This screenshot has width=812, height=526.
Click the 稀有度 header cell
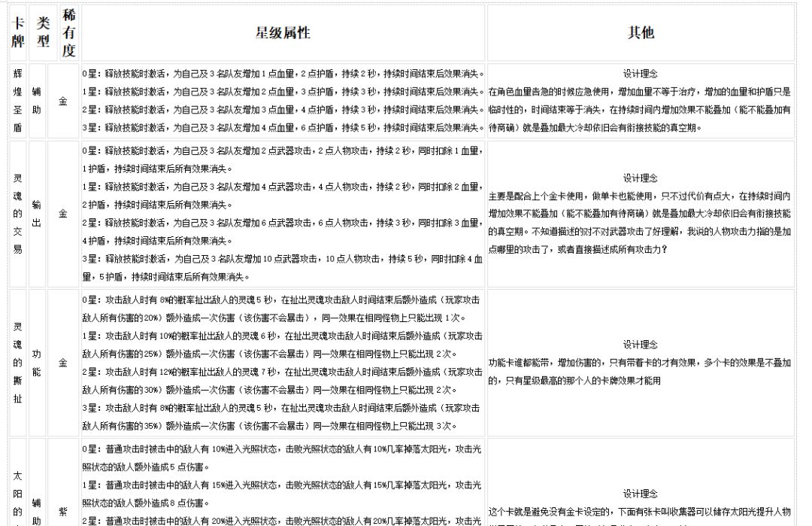pyautogui.click(x=69, y=32)
